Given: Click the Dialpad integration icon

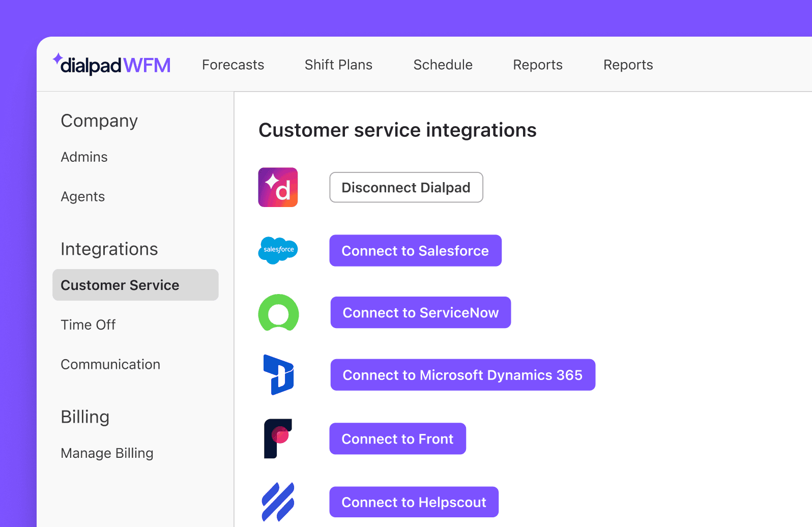Looking at the screenshot, I should (278, 187).
